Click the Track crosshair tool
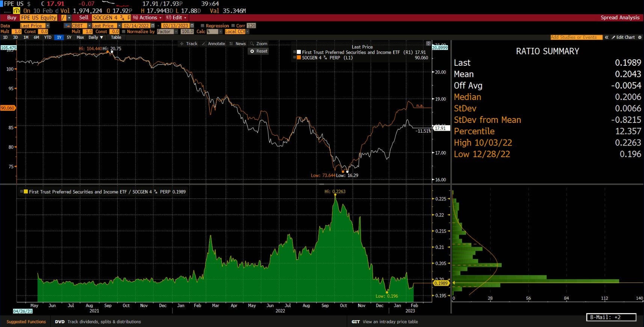Viewport: 644px width, 327px height. (x=189, y=44)
